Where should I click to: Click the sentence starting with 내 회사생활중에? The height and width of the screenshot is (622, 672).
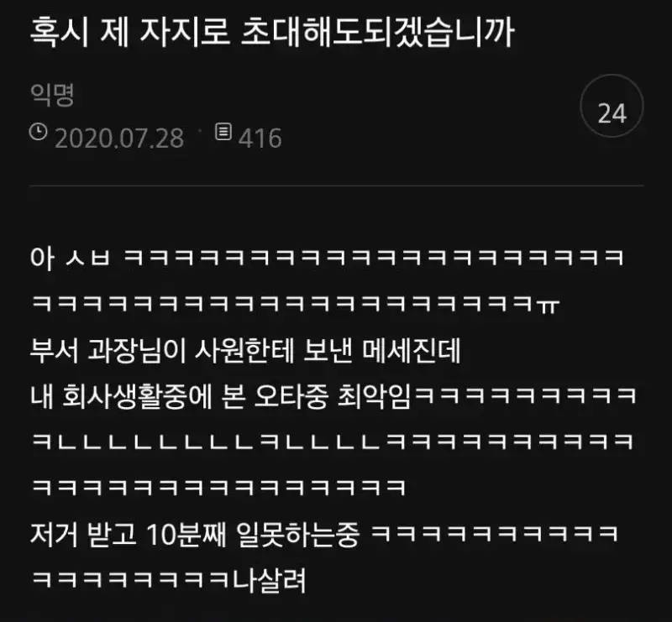click(x=333, y=396)
